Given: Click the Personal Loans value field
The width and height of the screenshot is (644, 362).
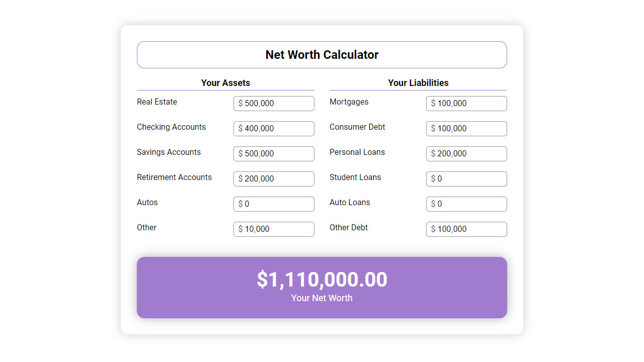Looking at the screenshot, I should pyautogui.click(x=466, y=154).
